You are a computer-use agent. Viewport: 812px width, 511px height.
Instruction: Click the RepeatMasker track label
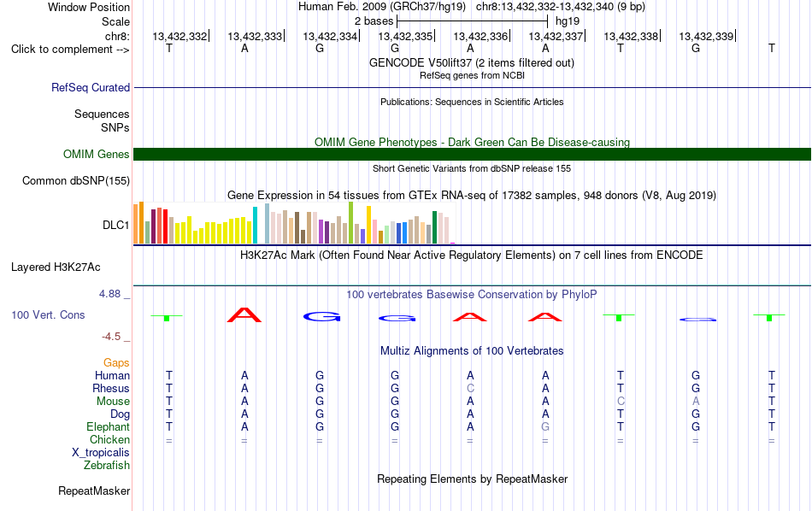[x=94, y=490]
